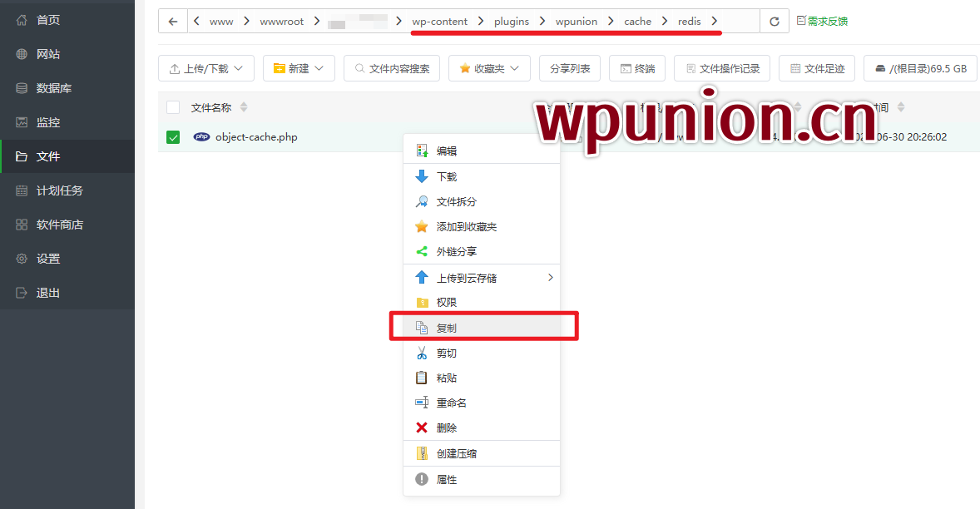Screen dimensions: 980x509
Task: Click the /(根目录)69.5 GB disk button
Action: point(921,69)
